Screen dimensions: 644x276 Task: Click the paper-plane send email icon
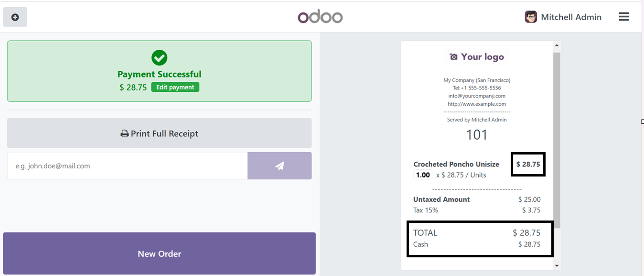click(279, 166)
